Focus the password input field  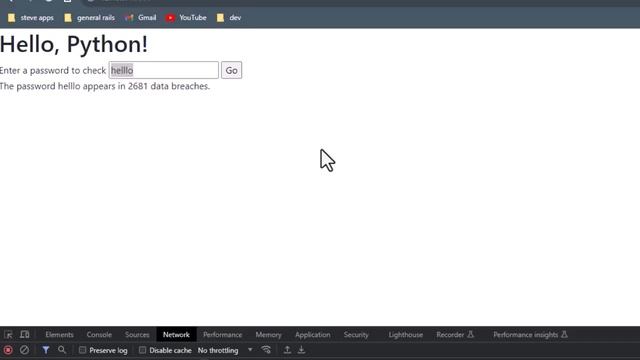[x=164, y=70]
